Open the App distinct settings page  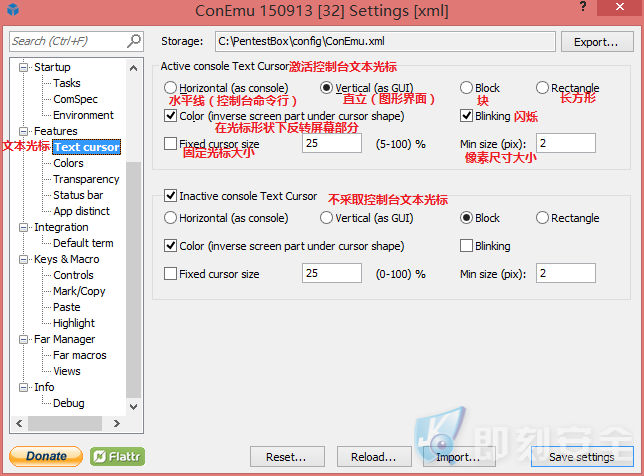(x=81, y=211)
